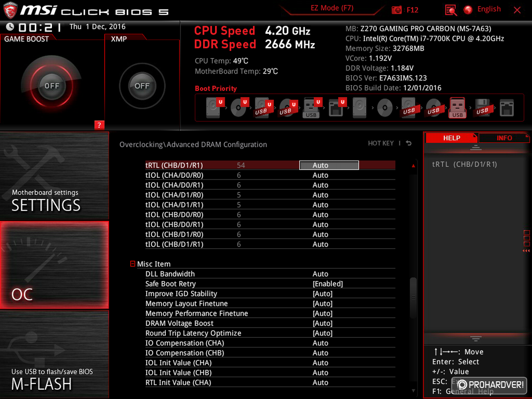Select the DLL Bandwidth Auto field

coord(320,274)
